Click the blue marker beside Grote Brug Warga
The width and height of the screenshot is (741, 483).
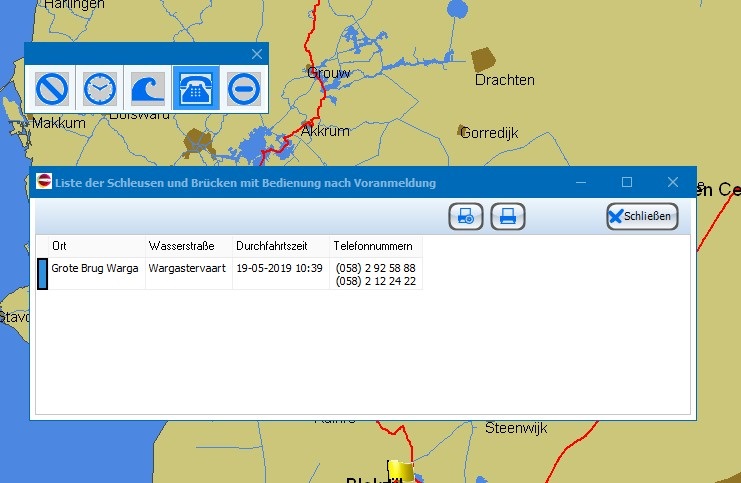tap(42, 274)
